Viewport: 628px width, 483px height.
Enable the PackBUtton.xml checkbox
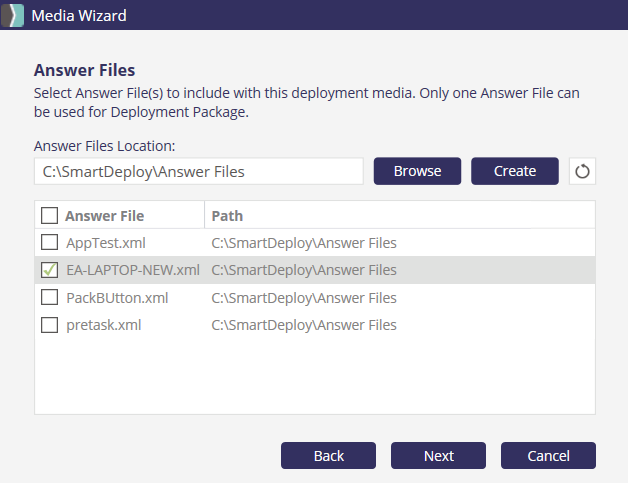click(x=49, y=297)
